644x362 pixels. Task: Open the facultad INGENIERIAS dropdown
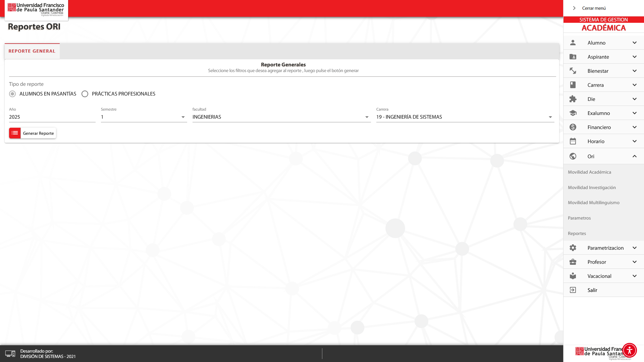(x=281, y=117)
